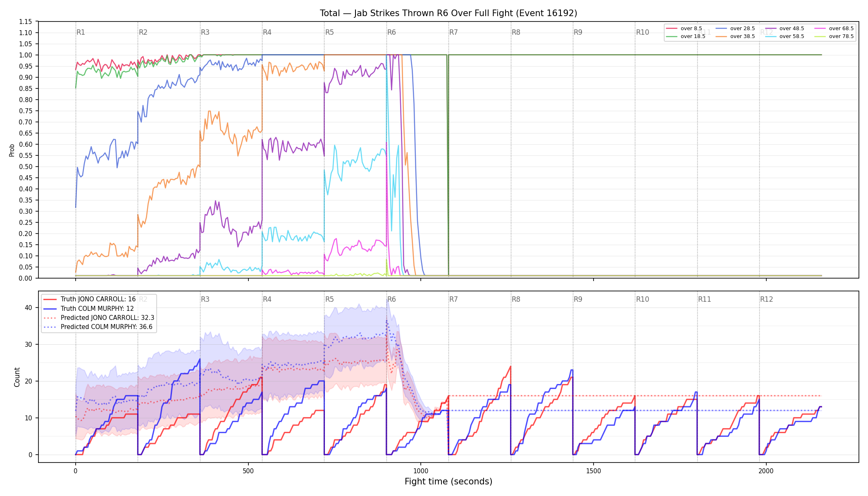This screenshot has width=868, height=496.
Task: Click the 1.00 probability tick label
Action: [x=26, y=55]
